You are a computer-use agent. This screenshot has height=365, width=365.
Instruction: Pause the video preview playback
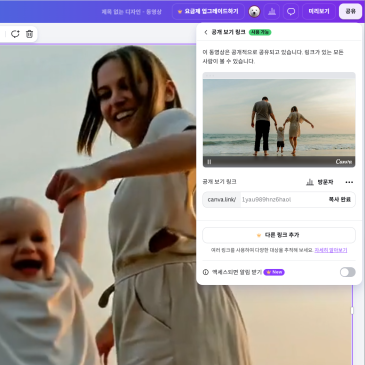[x=209, y=162]
